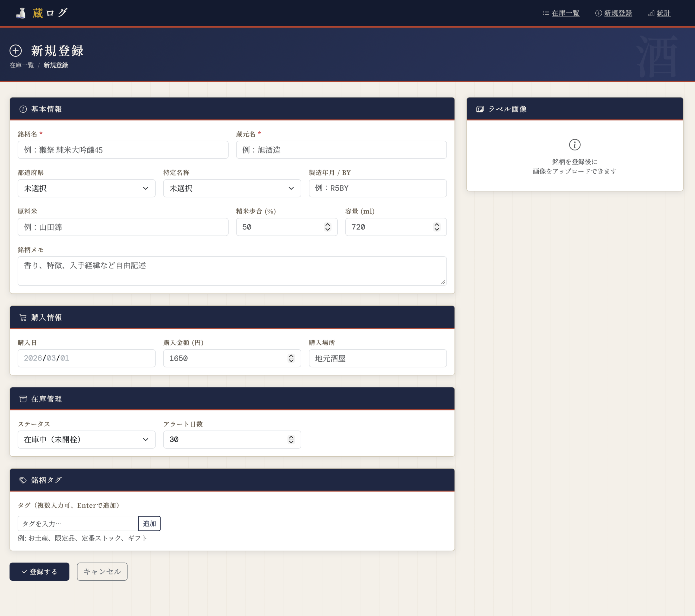Click image icon in ラベル画像 header

click(480, 109)
